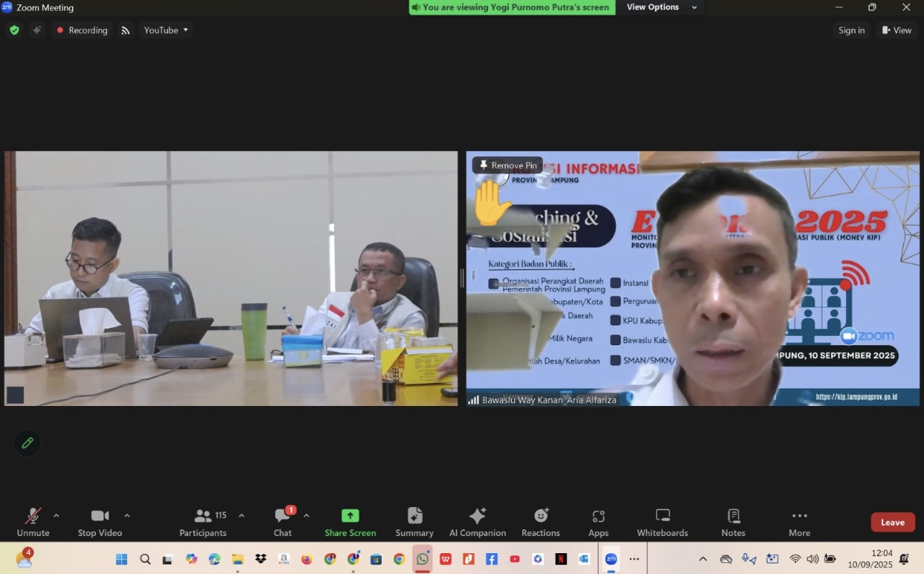Viewport: 924px width, 574px height.
Task: Open AI Companion in toolbar
Action: click(477, 522)
